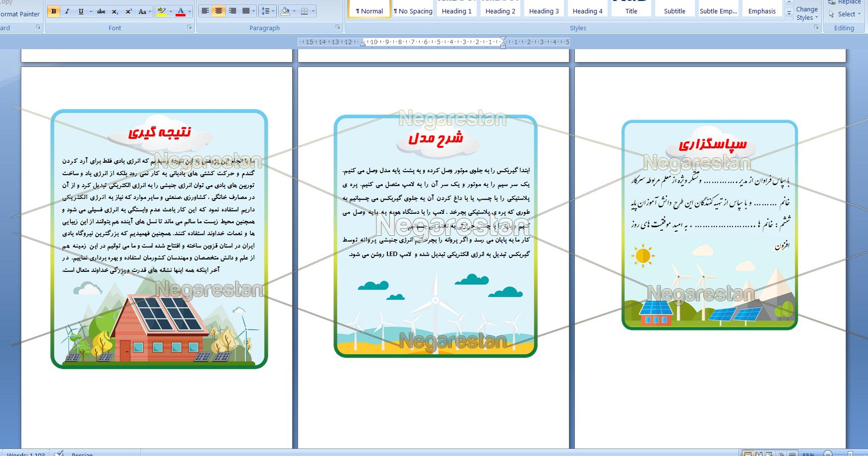Click the red سپاسگزاری heading
This screenshot has width=868, height=456.
click(x=712, y=144)
